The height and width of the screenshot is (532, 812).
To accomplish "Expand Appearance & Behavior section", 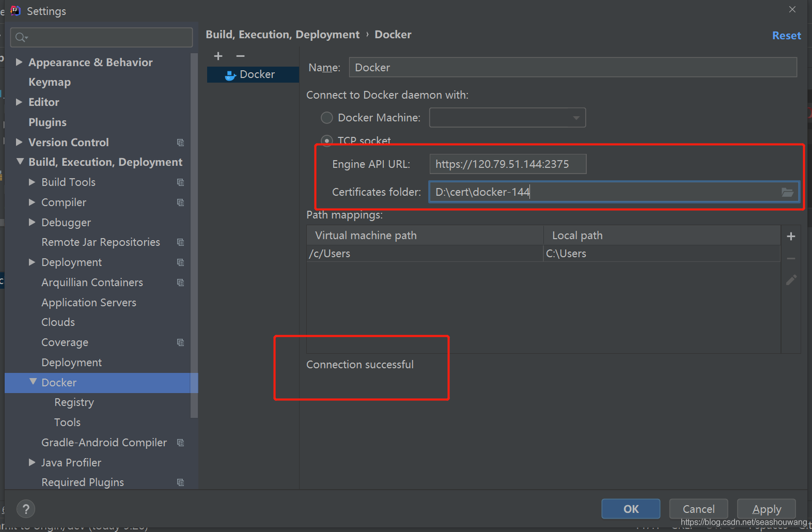I will pyautogui.click(x=19, y=62).
